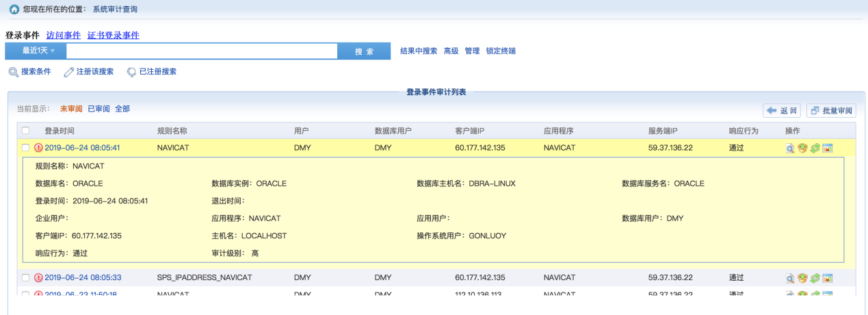
Task: Click the magnifier icon next to 搜索条件
Action: coord(13,72)
